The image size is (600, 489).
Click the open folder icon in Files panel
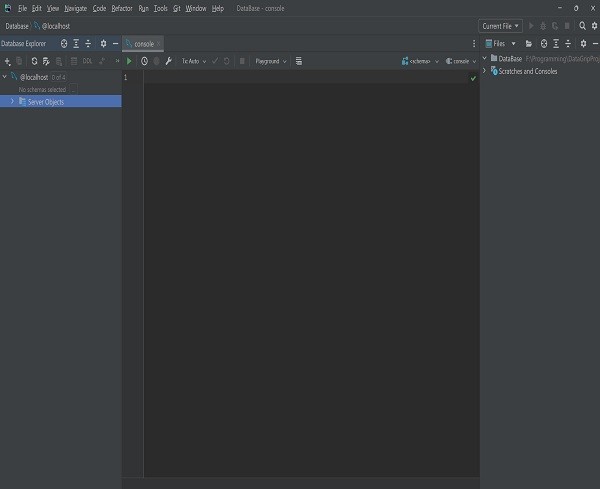tap(530, 44)
